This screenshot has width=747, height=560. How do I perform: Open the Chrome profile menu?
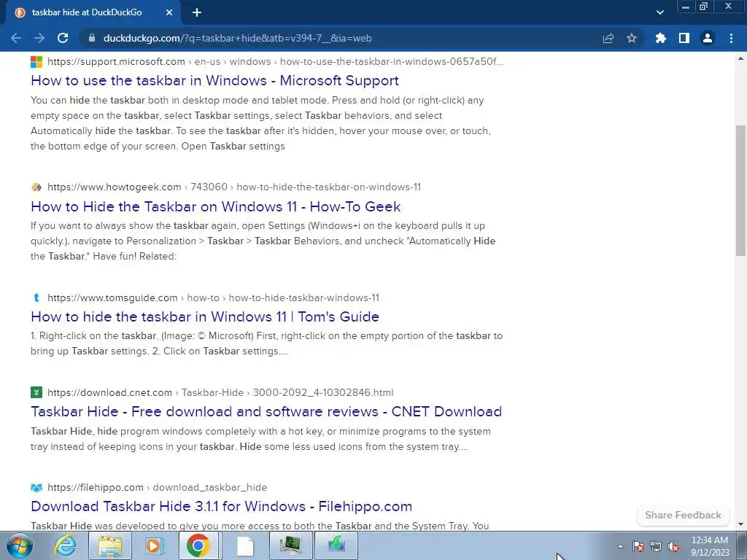click(x=708, y=38)
